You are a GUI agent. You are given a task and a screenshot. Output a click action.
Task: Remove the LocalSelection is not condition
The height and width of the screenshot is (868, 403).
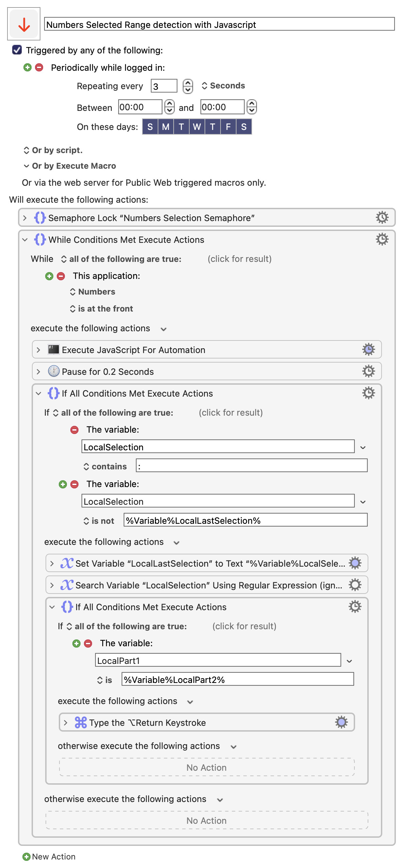click(74, 484)
